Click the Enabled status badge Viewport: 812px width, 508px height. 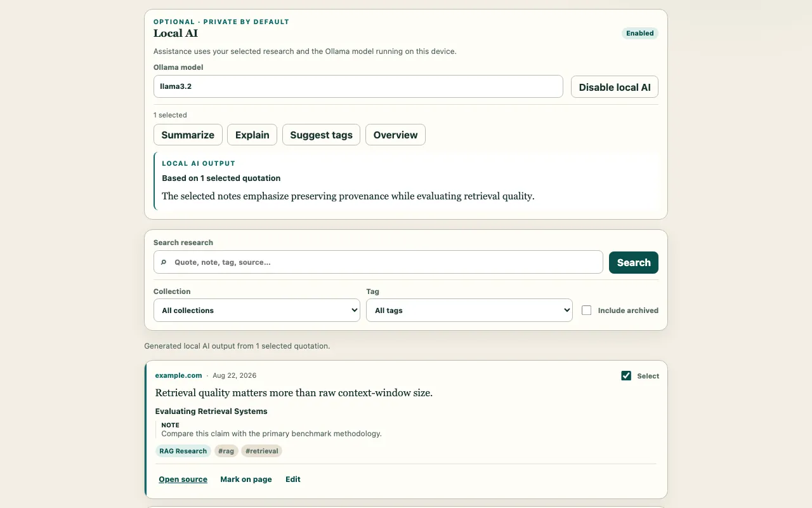(x=640, y=33)
